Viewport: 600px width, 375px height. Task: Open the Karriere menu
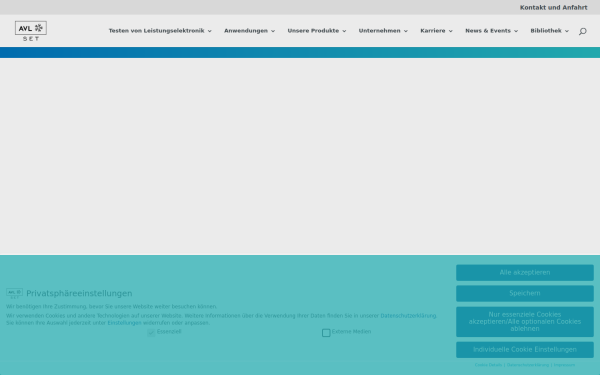click(x=436, y=31)
